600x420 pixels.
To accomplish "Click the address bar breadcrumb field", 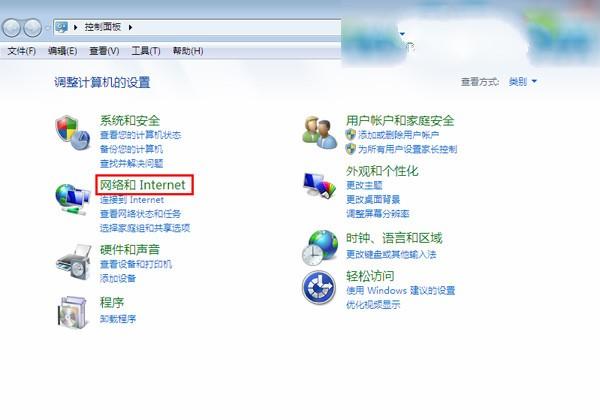I will pyautogui.click(x=197, y=27).
